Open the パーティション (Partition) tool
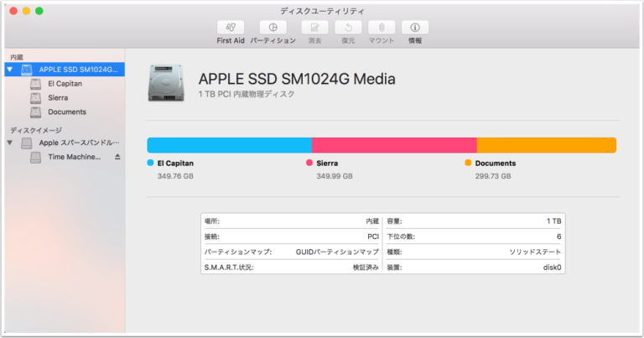 (273, 28)
